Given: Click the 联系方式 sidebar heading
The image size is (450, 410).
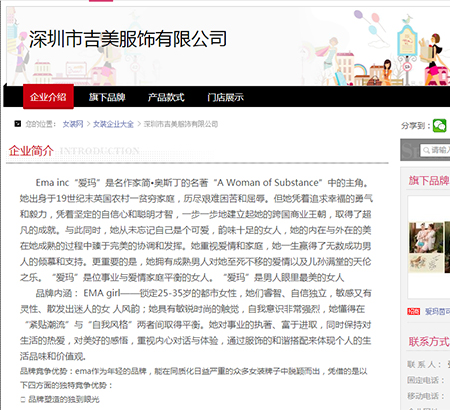Looking at the screenshot, I should click(429, 341).
